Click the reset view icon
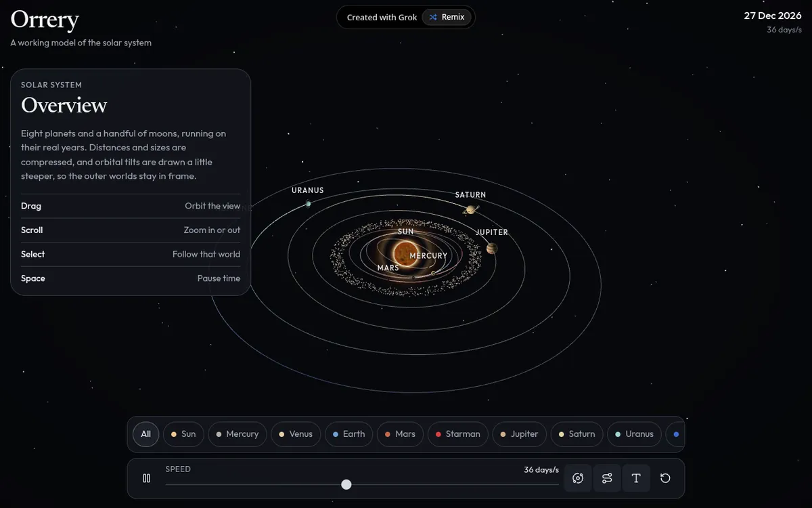 (665, 478)
